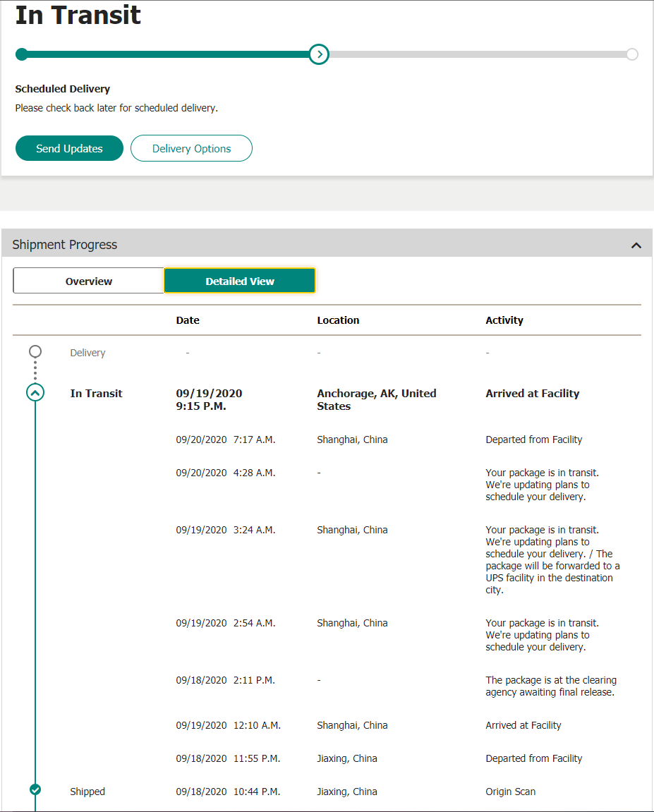Click the Delivery step empty circle icon
This screenshot has width=654, height=812.
35,351
